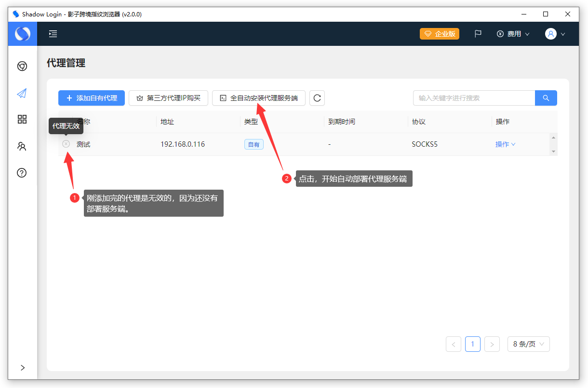This screenshot has width=588, height=388.
Task: Open the 8 条/页 page size selector
Action: point(528,344)
